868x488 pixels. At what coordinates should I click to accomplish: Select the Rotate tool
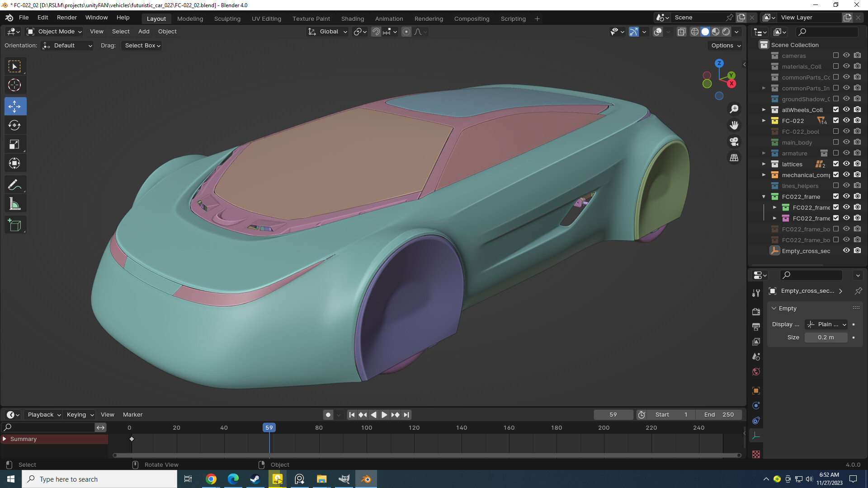15,125
